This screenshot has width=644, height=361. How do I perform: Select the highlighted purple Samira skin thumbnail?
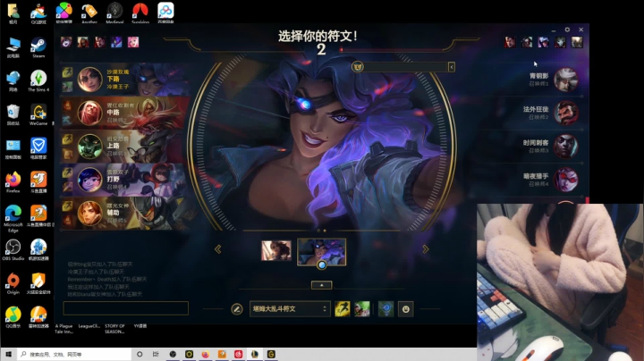click(x=322, y=252)
